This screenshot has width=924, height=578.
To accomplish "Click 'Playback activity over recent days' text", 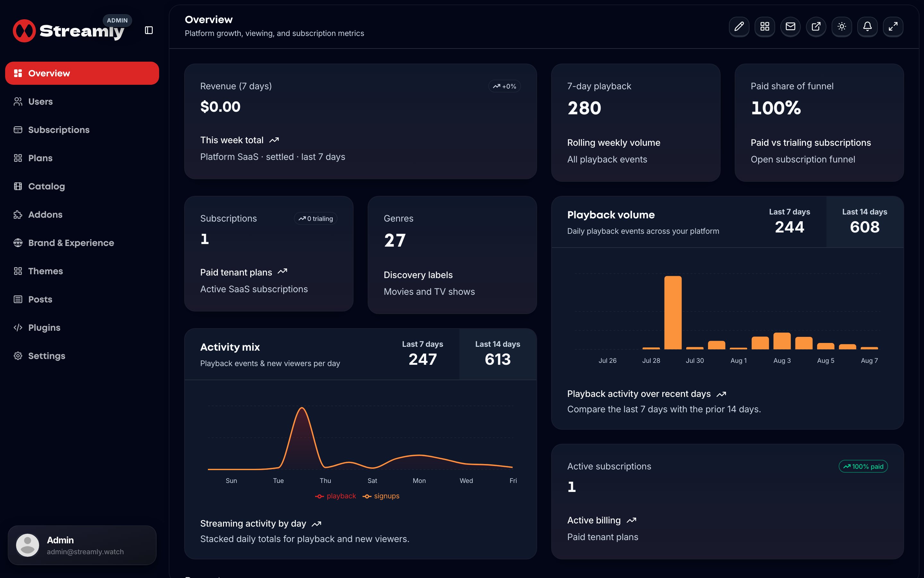I will click(x=639, y=394).
